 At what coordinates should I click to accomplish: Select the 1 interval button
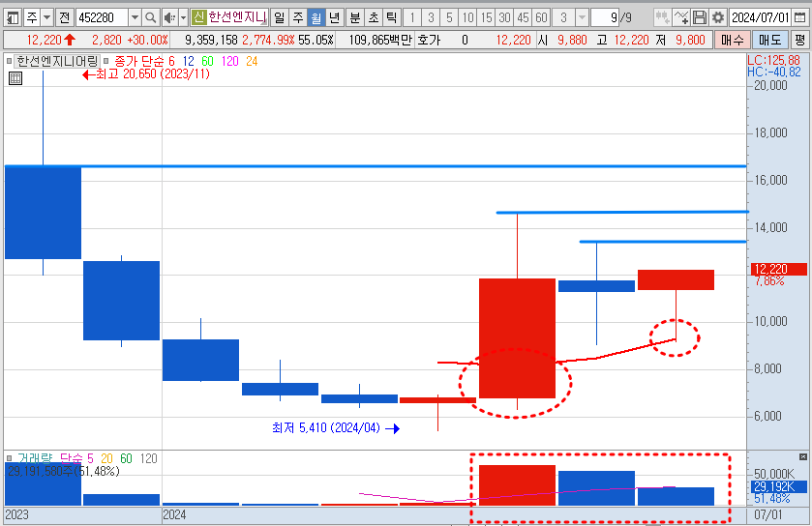pos(412,18)
